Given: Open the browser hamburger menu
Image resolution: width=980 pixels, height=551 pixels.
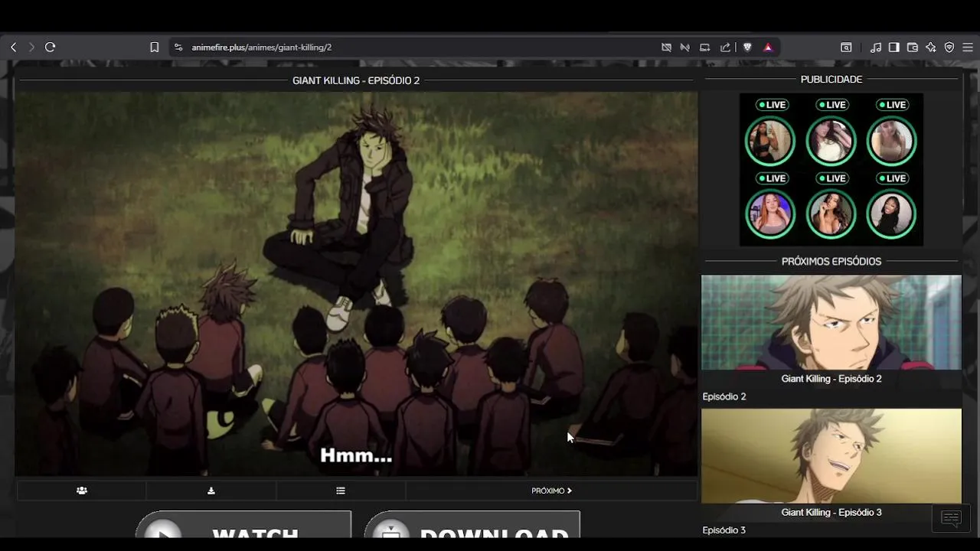Looking at the screenshot, I should coord(968,47).
